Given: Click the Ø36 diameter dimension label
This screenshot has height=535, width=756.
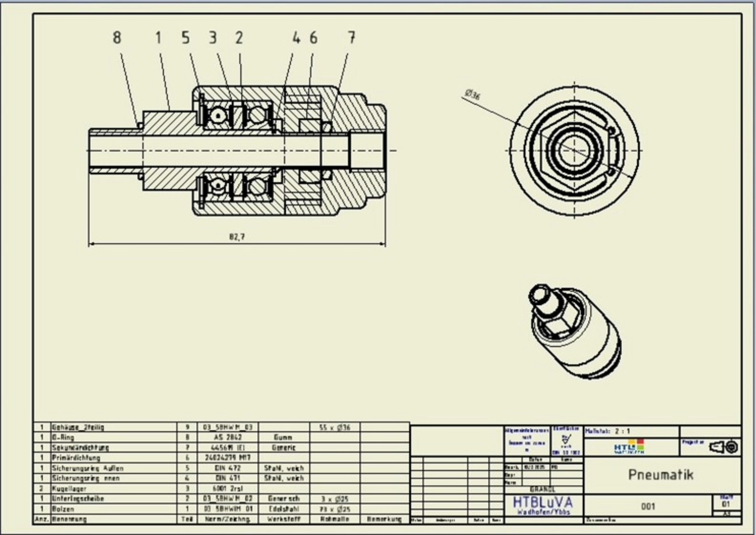Looking at the screenshot, I should [x=472, y=94].
